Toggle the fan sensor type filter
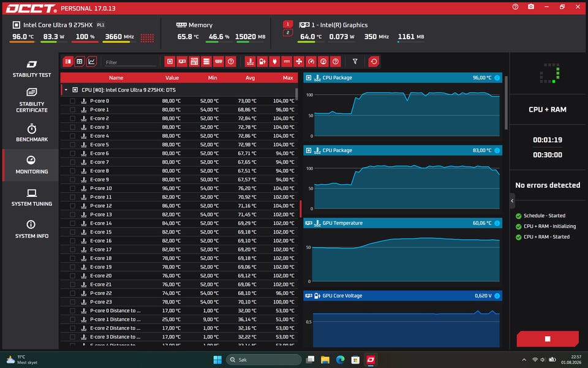Image resolution: width=588 pixels, height=368 pixels. pos(299,61)
